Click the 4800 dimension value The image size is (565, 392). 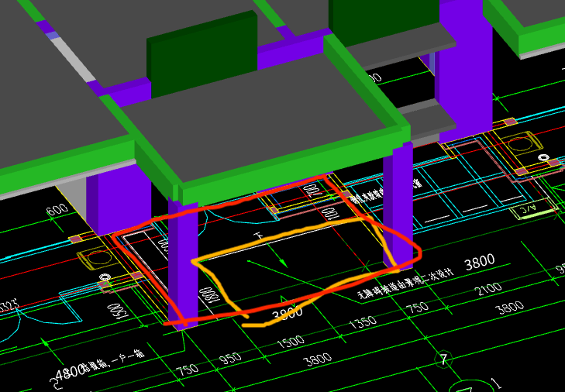pos(70,373)
